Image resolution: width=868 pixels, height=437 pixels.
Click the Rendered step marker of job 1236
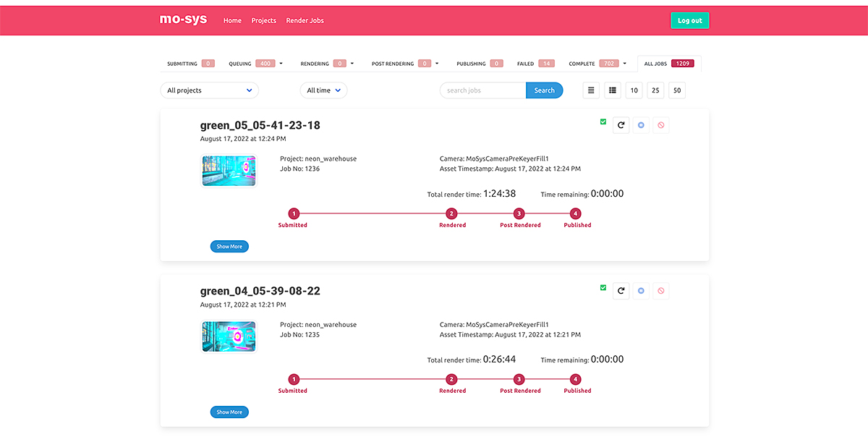451,213
